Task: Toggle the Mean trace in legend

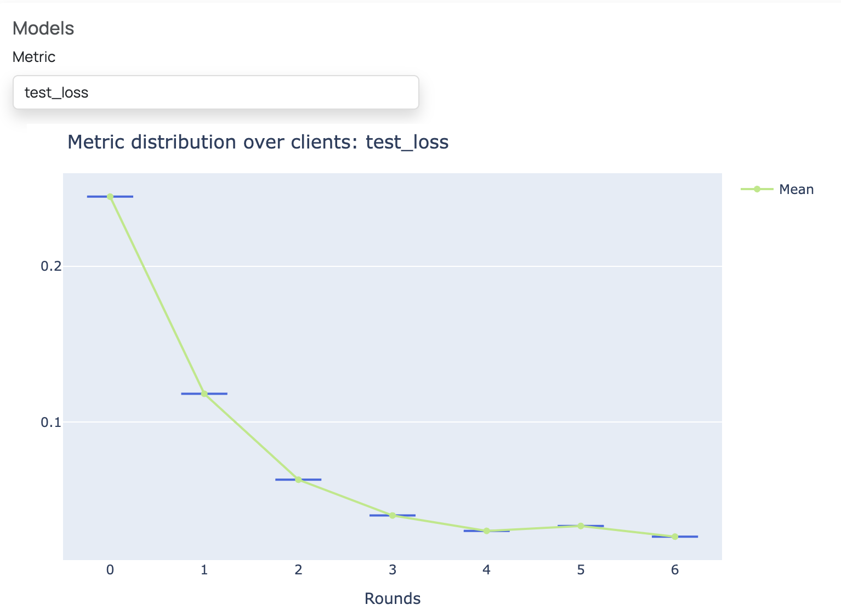Action: (x=795, y=190)
